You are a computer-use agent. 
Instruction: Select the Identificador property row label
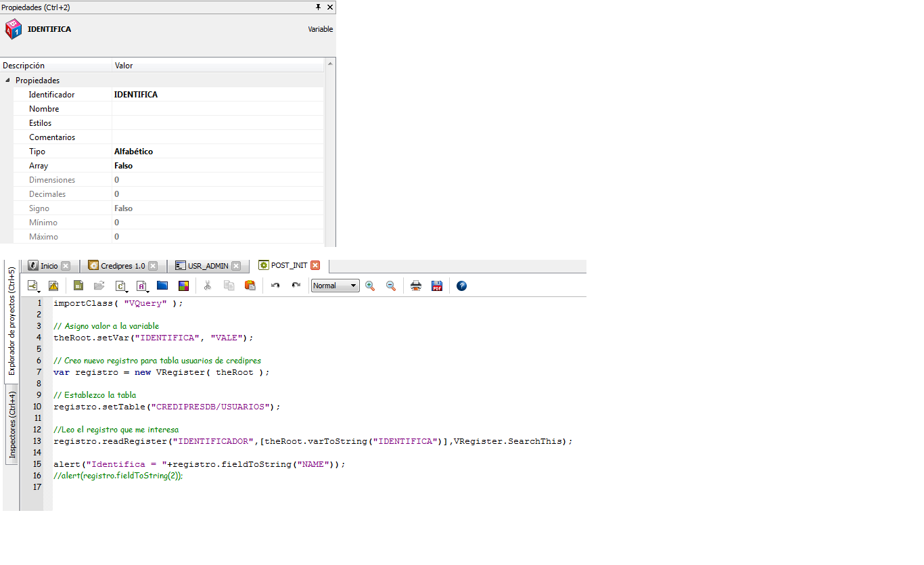[x=52, y=95]
